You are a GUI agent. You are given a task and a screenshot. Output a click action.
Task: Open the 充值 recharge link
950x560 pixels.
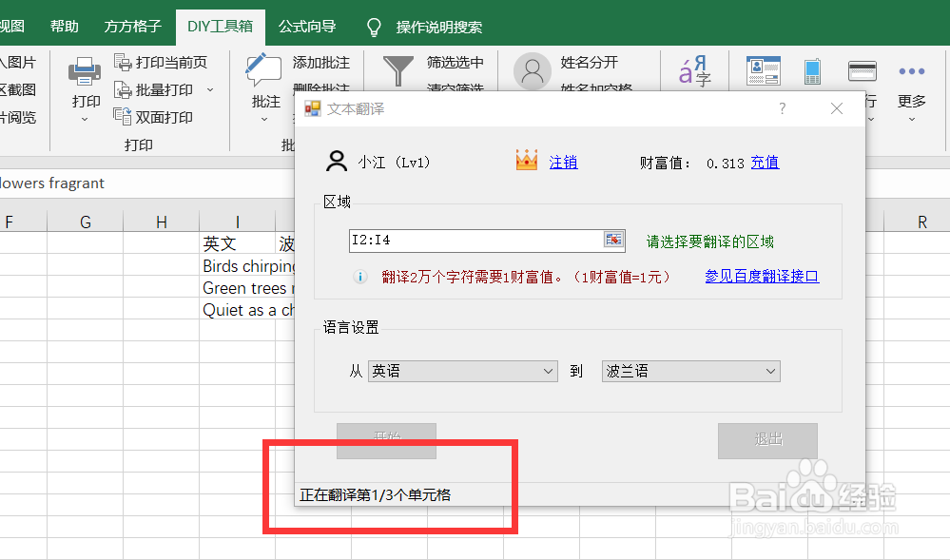coord(765,162)
